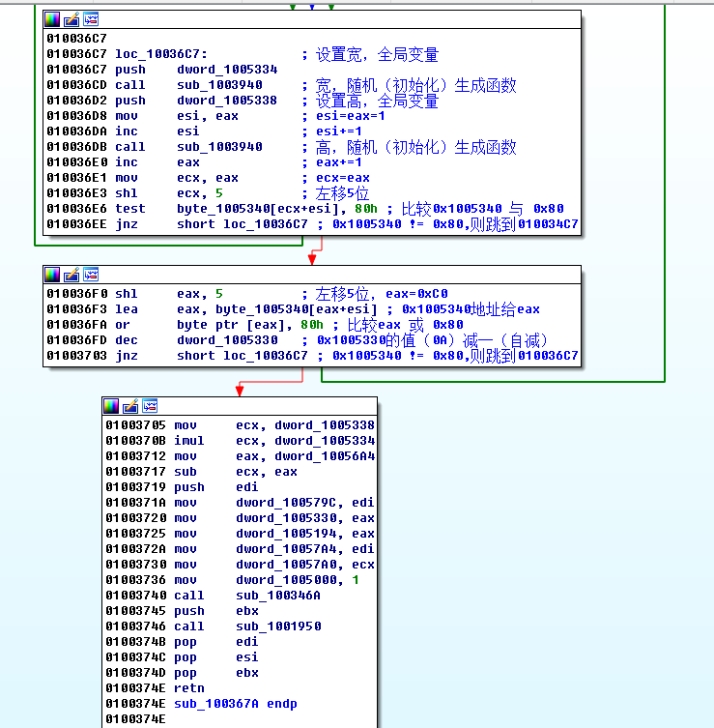Click loc_10036C7 target in jnz at 010036EE

point(266,224)
